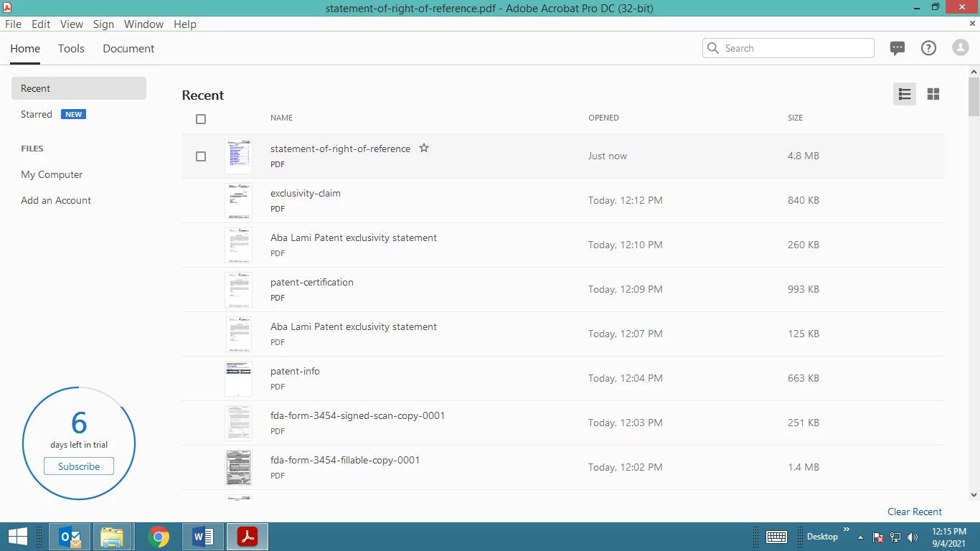This screenshot has height=551, width=980.
Task: Open Word from the taskbar
Action: (x=203, y=537)
